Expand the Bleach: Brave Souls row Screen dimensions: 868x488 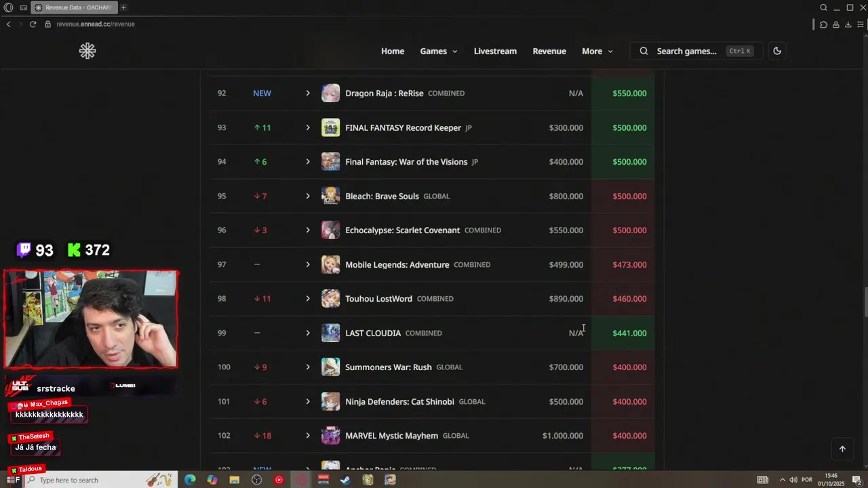click(308, 196)
